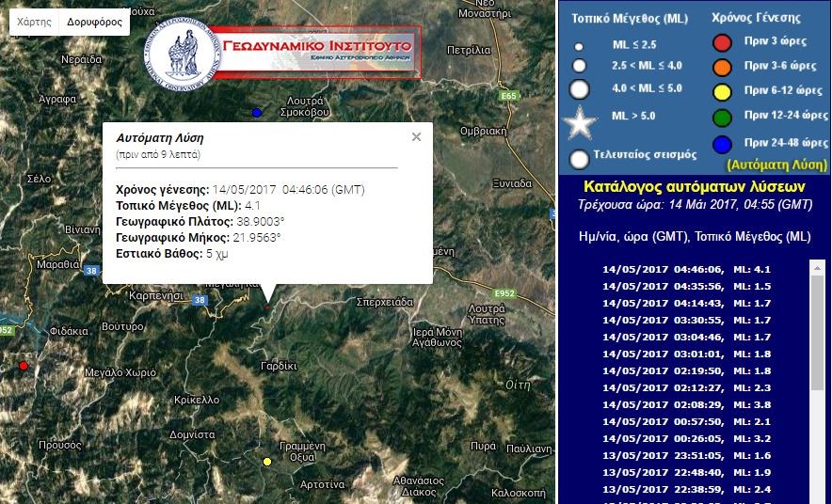832x504 pixels.
Task: Click the red earthquake marker near Μεγάλο Χωριό
Action: (24, 366)
